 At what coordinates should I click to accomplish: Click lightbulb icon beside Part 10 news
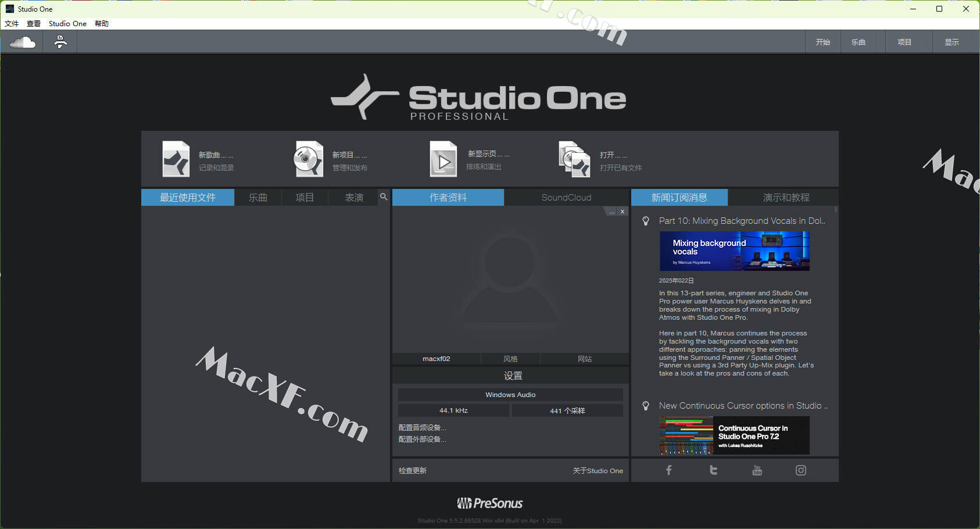coord(645,221)
